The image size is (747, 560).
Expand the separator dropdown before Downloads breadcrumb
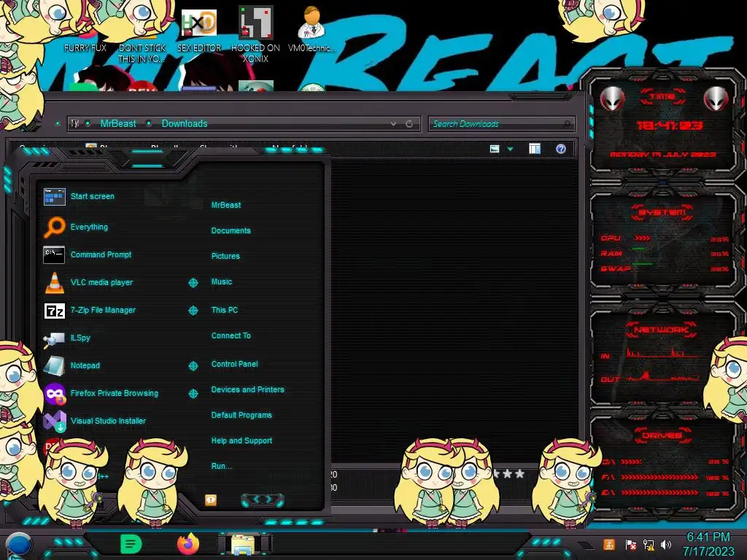pyautogui.click(x=149, y=124)
